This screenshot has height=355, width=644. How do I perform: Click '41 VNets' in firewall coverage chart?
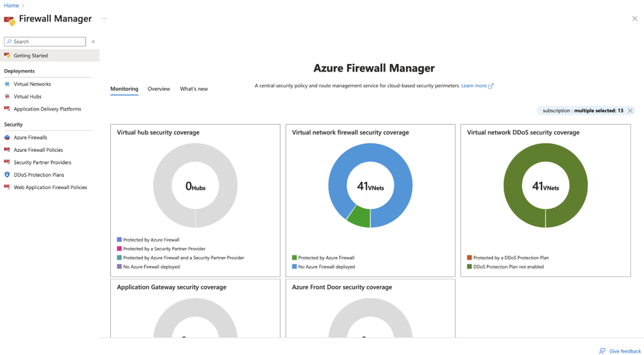pos(371,187)
